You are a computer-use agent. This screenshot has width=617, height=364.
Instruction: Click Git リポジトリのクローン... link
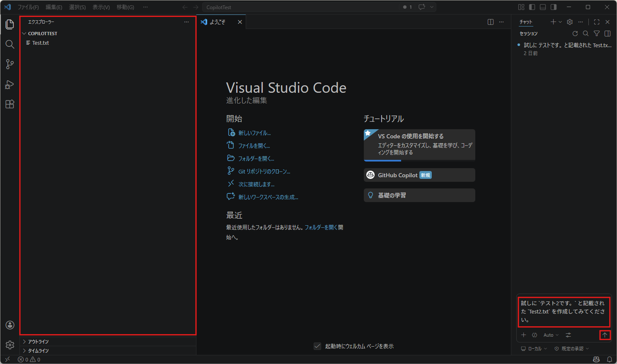click(264, 171)
